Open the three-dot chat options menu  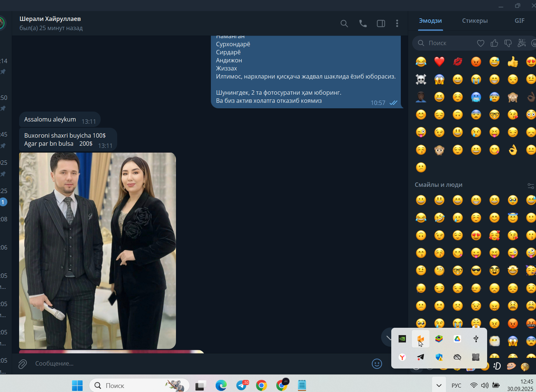[397, 23]
